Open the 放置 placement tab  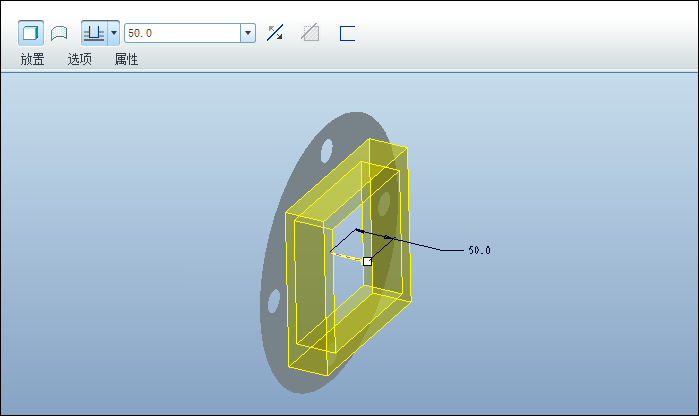32,59
